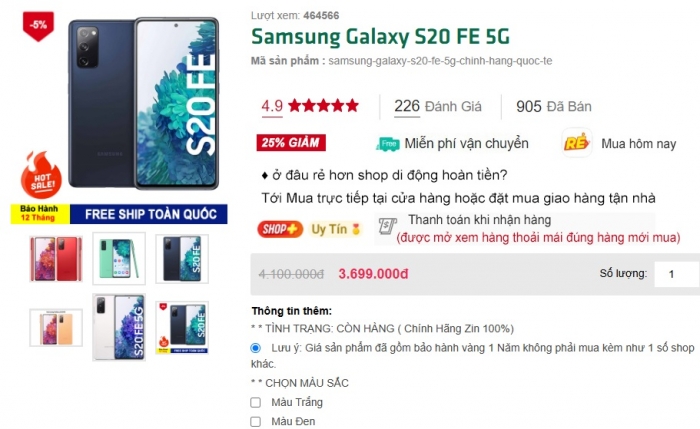This screenshot has width=700, height=429.
Task: Select the red S20 FE thumbnail
Action: coord(56,259)
